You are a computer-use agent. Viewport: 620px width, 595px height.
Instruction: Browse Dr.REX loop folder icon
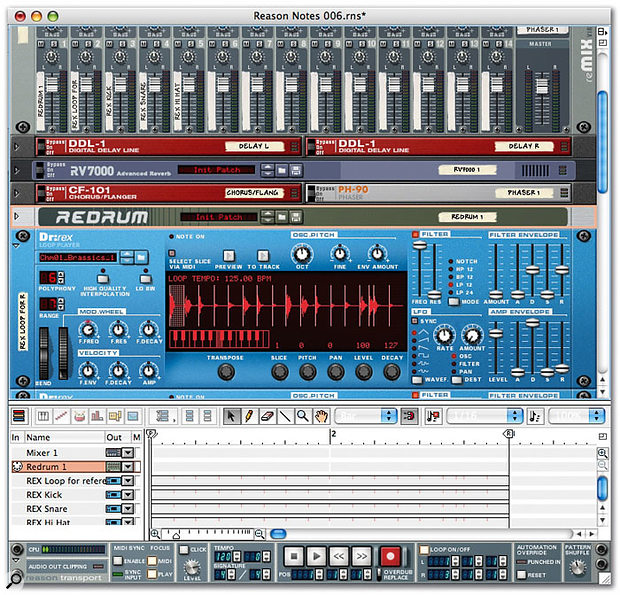(x=141, y=257)
